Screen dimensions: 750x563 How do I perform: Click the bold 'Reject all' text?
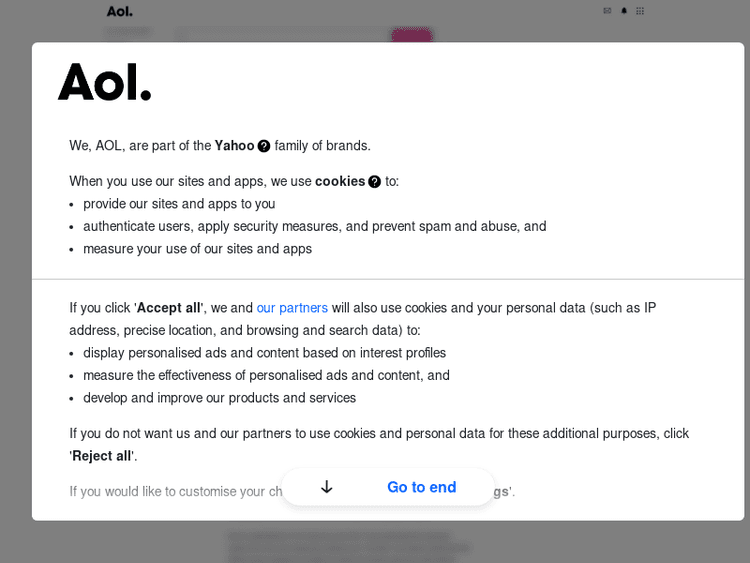click(x=102, y=456)
